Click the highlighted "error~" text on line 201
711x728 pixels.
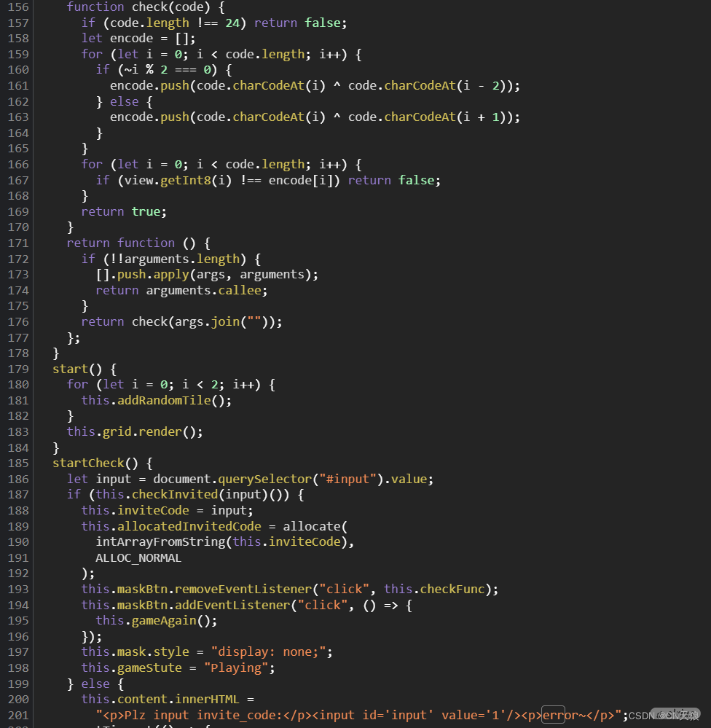tap(561, 715)
